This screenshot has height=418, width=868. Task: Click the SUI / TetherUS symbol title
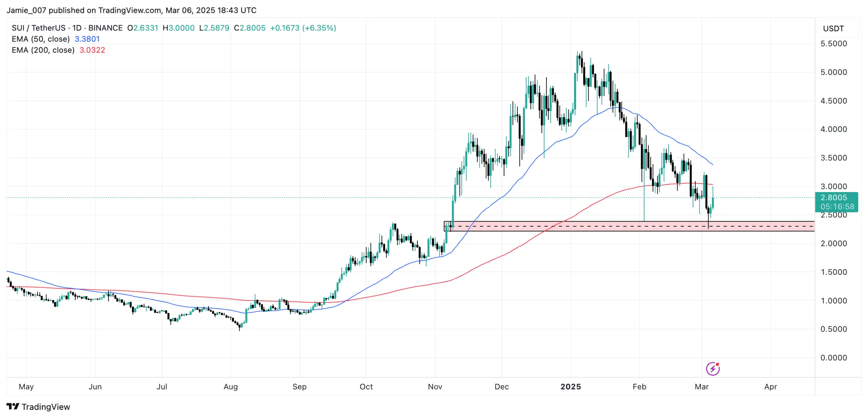pos(38,28)
